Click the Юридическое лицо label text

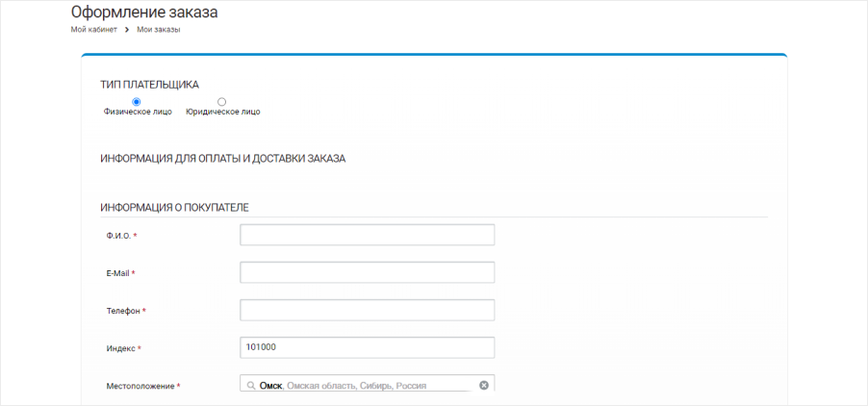click(222, 112)
